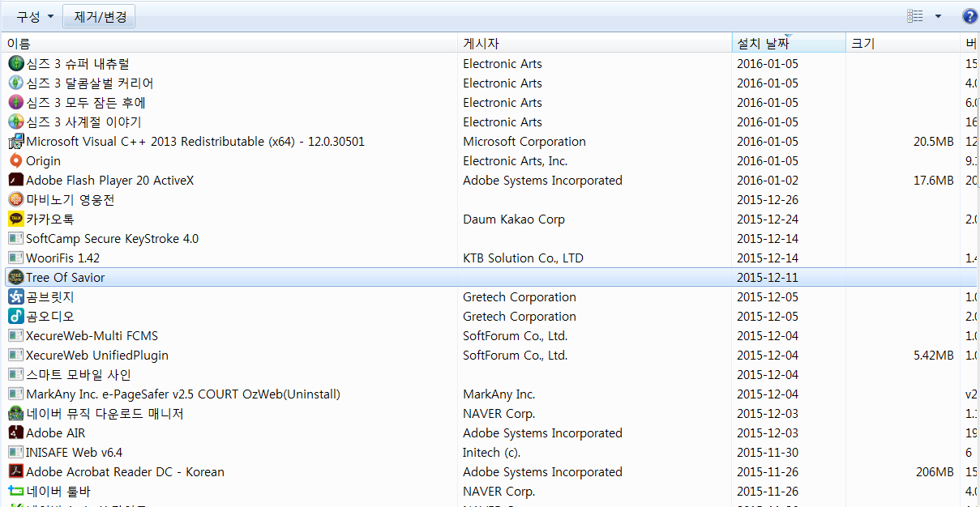Select the Origin program icon
This screenshot has width=980, height=507.
click(16, 160)
